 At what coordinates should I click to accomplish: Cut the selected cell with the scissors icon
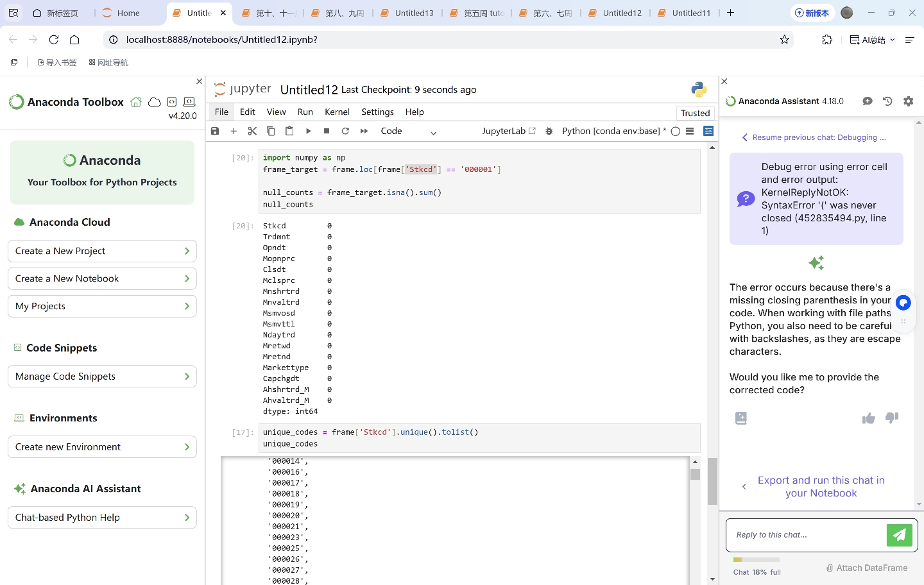click(252, 131)
